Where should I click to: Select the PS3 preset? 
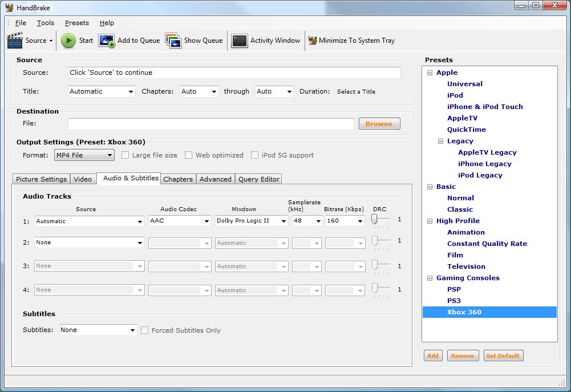pyautogui.click(x=453, y=301)
